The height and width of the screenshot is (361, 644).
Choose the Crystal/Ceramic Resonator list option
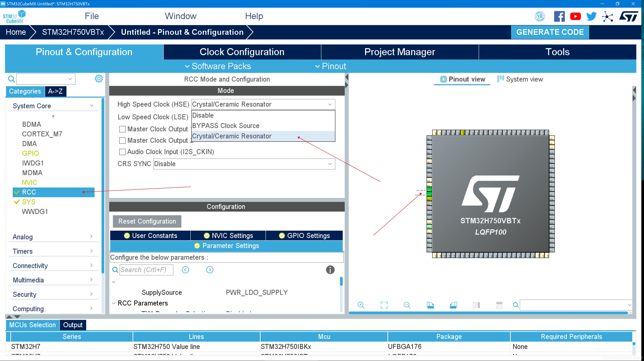(x=263, y=136)
